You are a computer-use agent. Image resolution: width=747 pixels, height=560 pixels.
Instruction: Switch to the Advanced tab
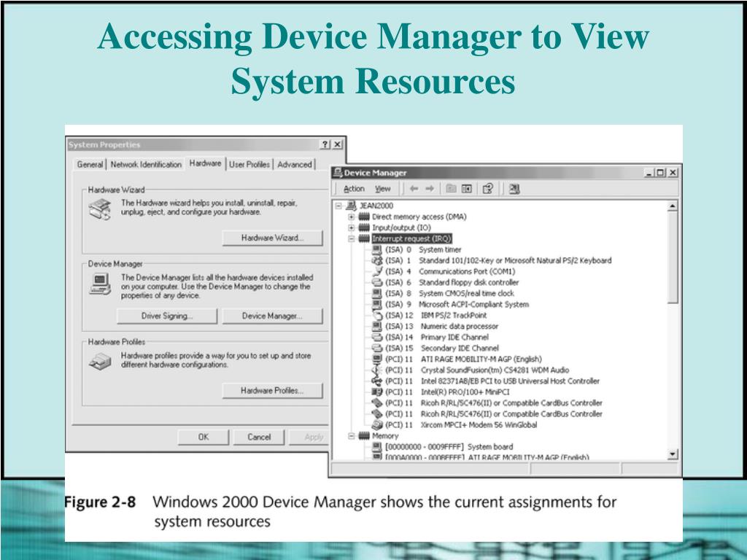(295, 164)
